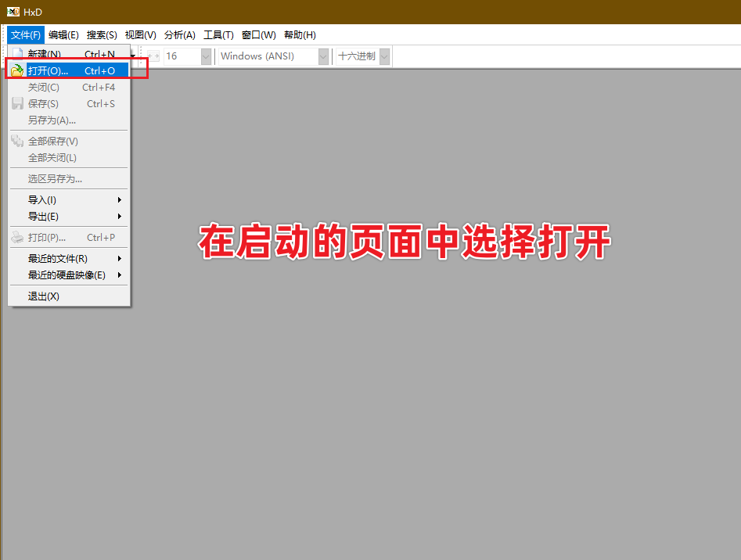Click the Print printer icon
This screenshot has height=560, width=741.
click(17, 237)
